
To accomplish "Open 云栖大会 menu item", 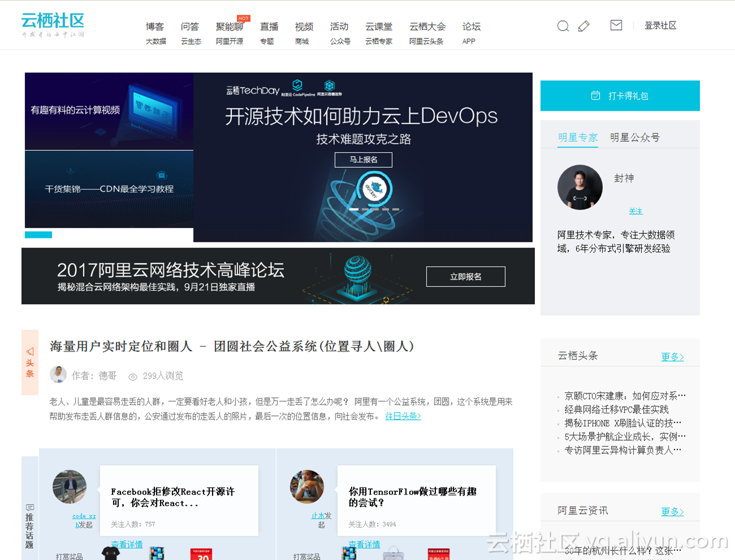I will point(427,27).
